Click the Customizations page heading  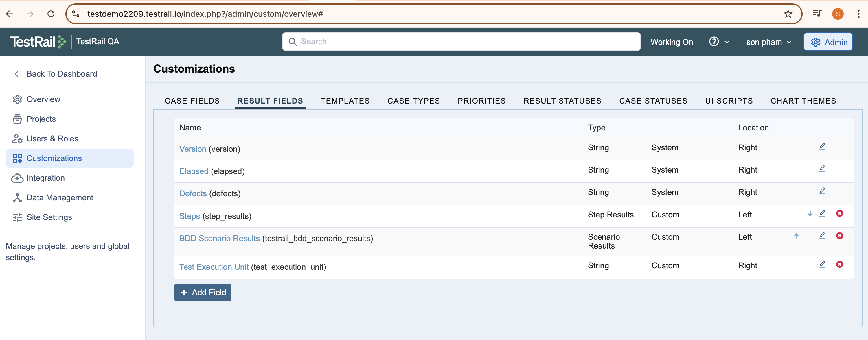pyautogui.click(x=194, y=69)
